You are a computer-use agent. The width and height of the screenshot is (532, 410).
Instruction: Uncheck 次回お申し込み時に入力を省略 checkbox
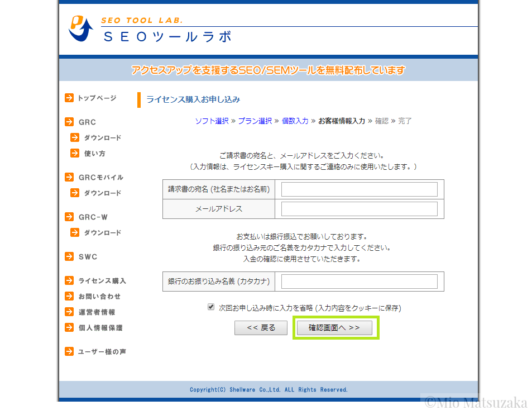[x=211, y=307]
